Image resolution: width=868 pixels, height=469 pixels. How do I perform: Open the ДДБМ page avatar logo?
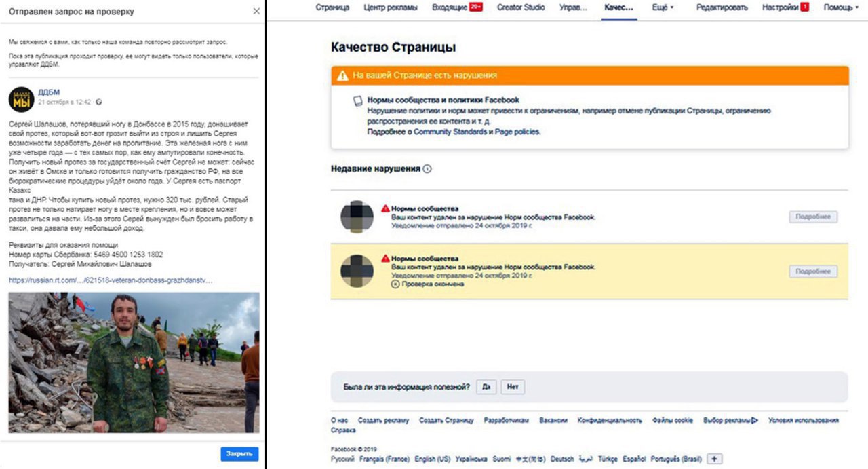[x=21, y=100]
